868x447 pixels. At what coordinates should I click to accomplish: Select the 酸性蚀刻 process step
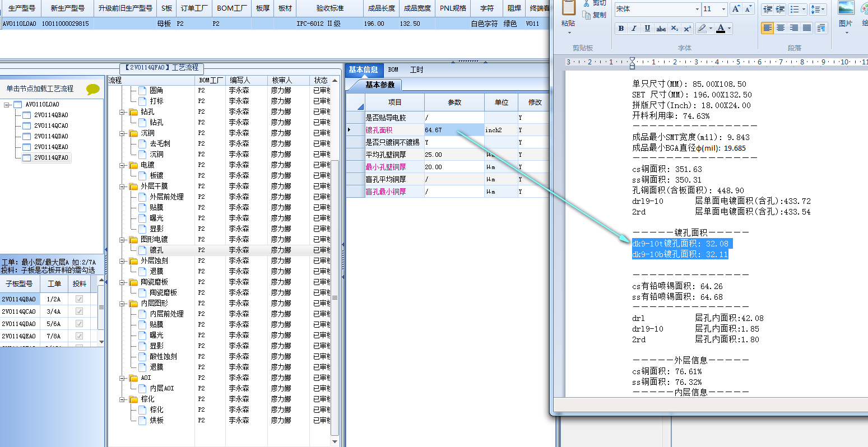[163, 357]
